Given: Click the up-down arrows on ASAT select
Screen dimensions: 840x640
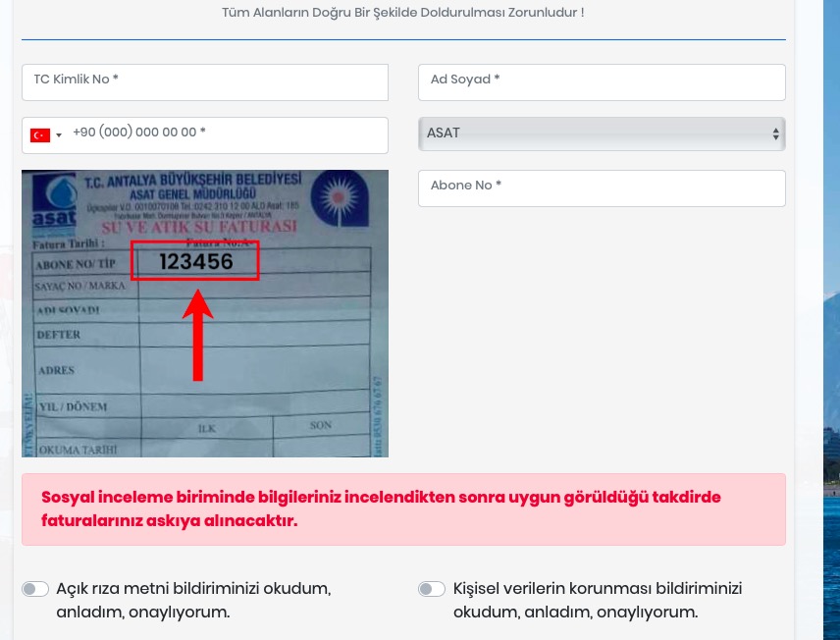Looking at the screenshot, I should tap(776, 133).
